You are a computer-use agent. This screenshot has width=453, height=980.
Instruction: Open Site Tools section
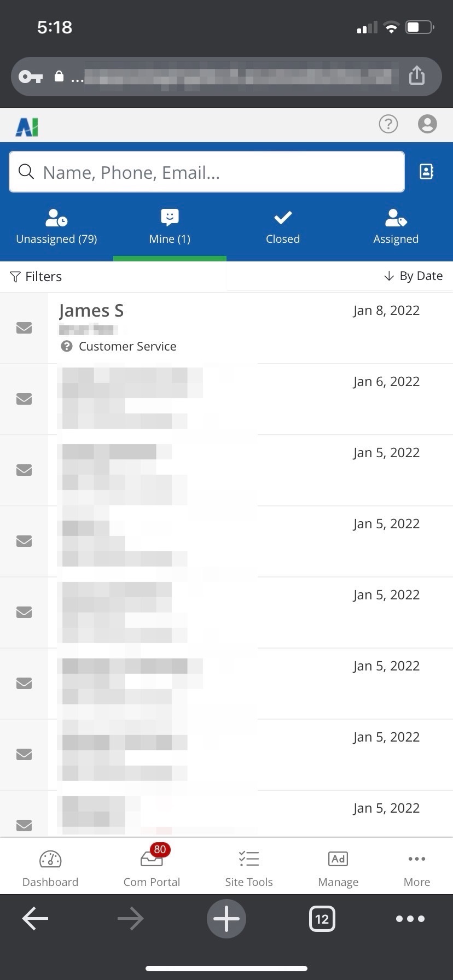(x=249, y=868)
